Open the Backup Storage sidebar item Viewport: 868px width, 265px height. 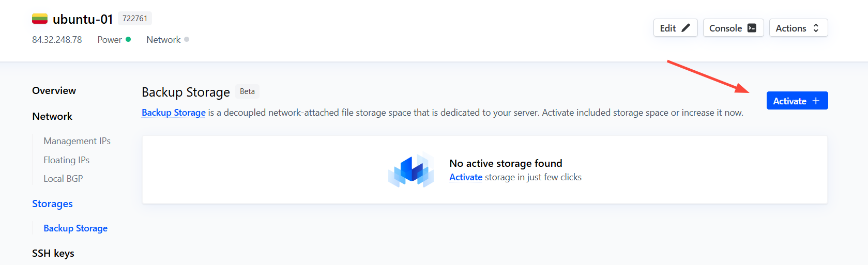[x=75, y=228]
